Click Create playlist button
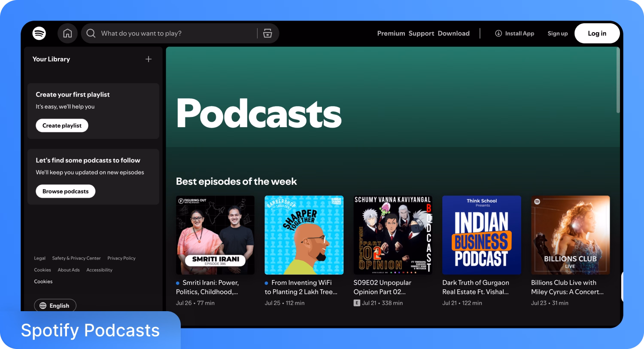 coord(62,126)
